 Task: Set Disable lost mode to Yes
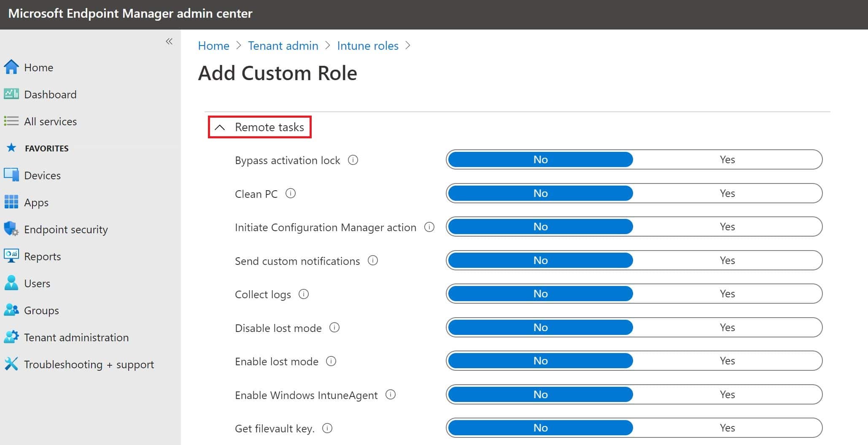pos(728,327)
